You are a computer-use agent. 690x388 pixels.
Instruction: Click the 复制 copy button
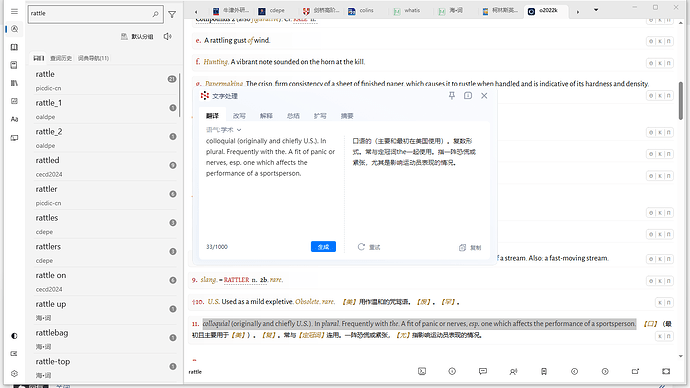tap(470, 248)
